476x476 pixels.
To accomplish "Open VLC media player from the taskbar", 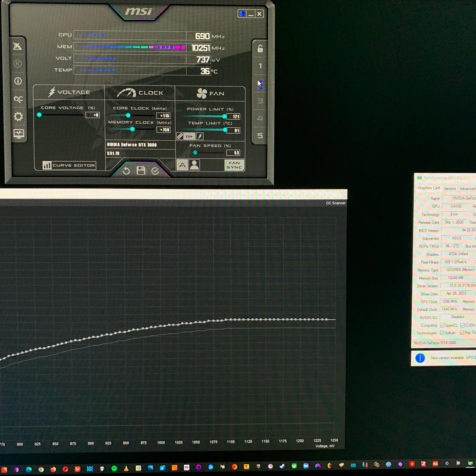I will click(x=126, y=468).
